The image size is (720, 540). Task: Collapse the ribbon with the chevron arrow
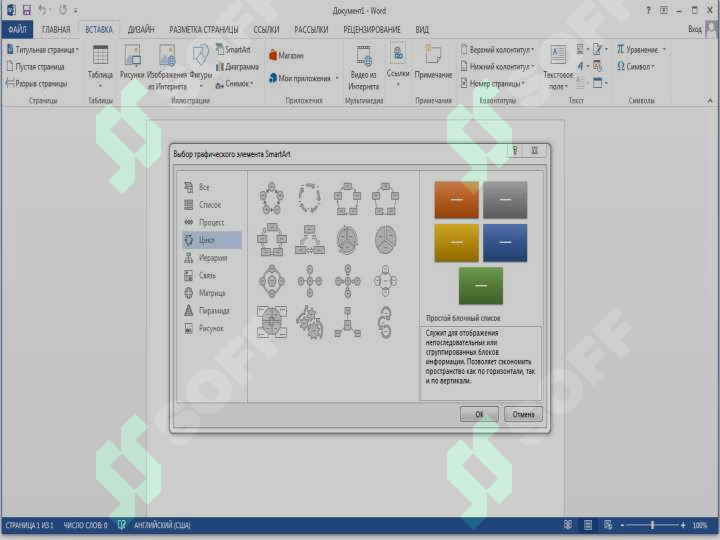(710, 101)
